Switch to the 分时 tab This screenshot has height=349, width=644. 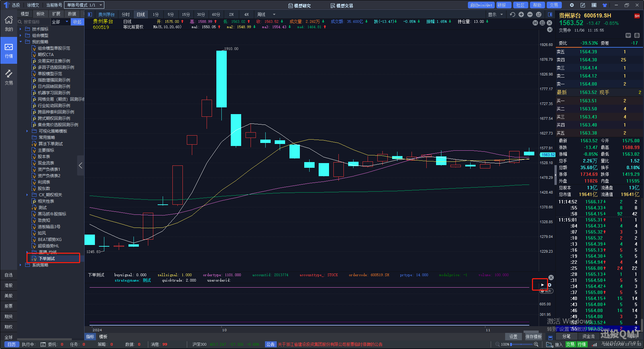(126, 14)
